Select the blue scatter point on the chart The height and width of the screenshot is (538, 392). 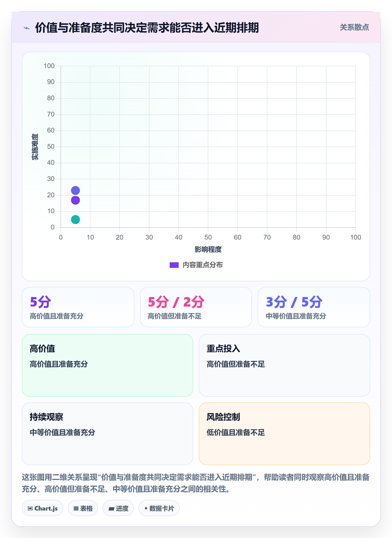click(x=75, y=191)
